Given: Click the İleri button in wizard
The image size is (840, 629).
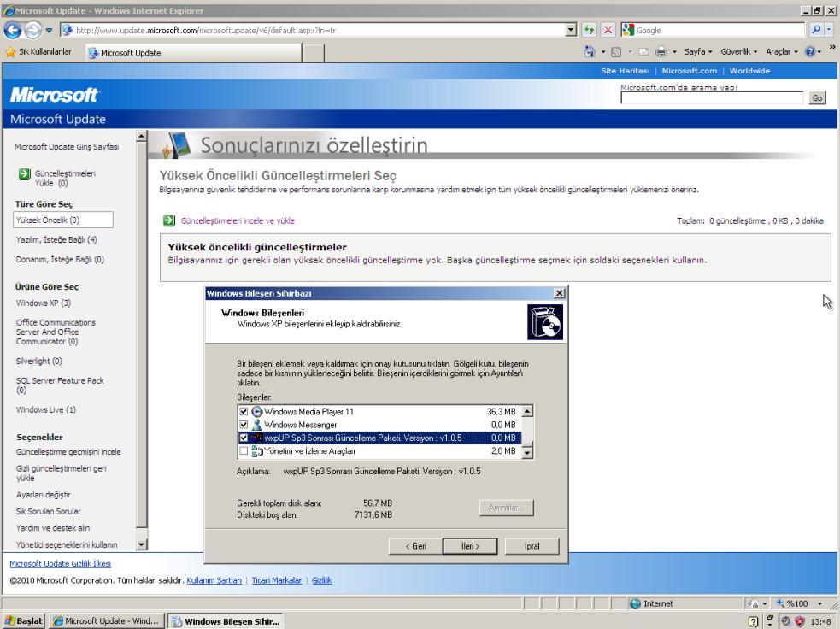Looking at the screenshot, I should pyautogui.click(x=470, y=546).
